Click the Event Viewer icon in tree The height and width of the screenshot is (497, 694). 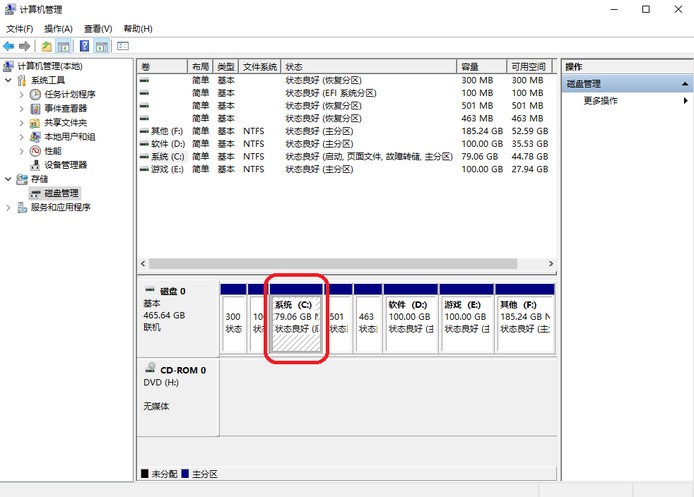(35, 108)
